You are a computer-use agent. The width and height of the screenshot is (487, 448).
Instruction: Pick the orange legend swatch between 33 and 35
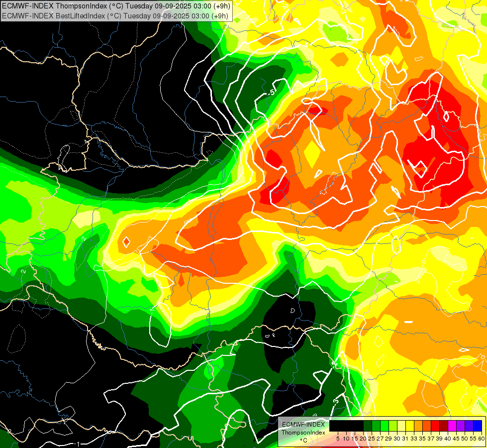pos(418,426)
